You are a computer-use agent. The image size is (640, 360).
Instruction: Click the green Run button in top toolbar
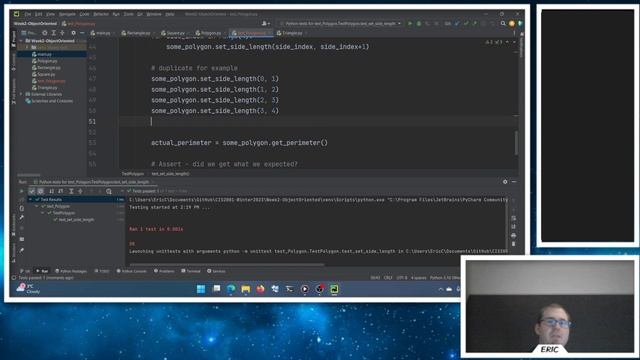tap(410, 24)
